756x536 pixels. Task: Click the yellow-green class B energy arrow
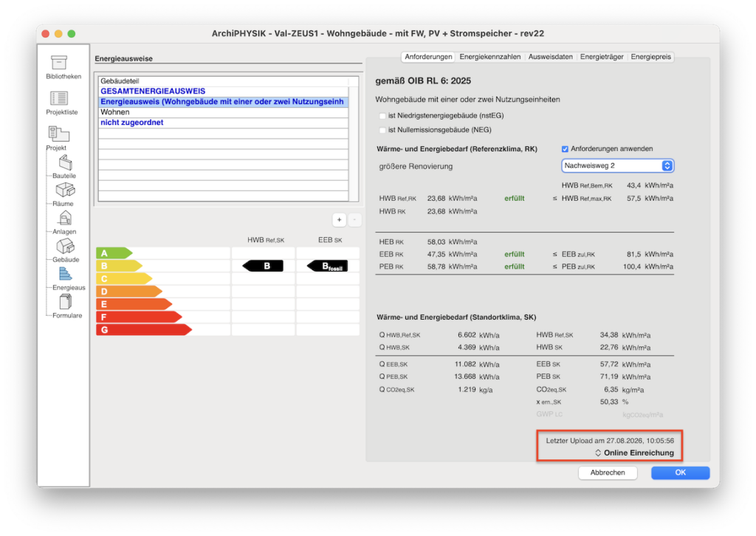(x=119, y=266)
